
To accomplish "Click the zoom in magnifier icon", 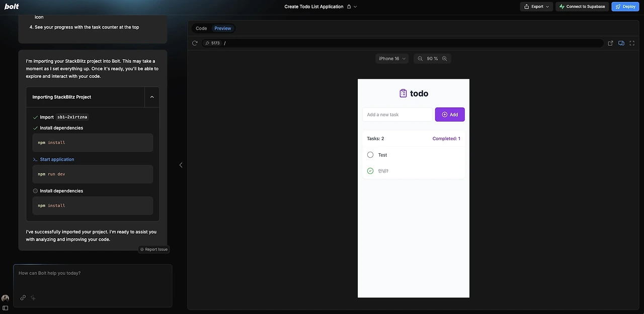I will coord(444,59).
